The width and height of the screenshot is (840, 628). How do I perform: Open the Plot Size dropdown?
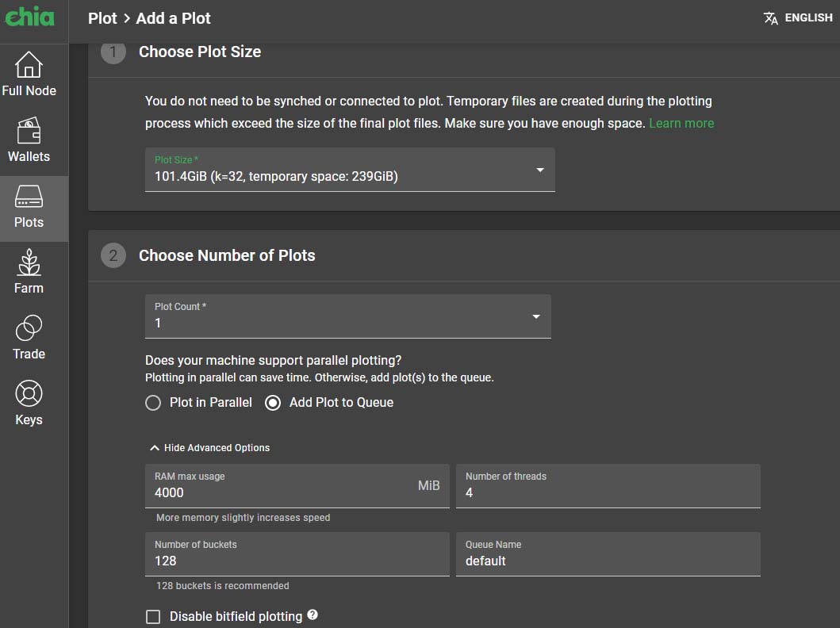(x=350, y=170)
